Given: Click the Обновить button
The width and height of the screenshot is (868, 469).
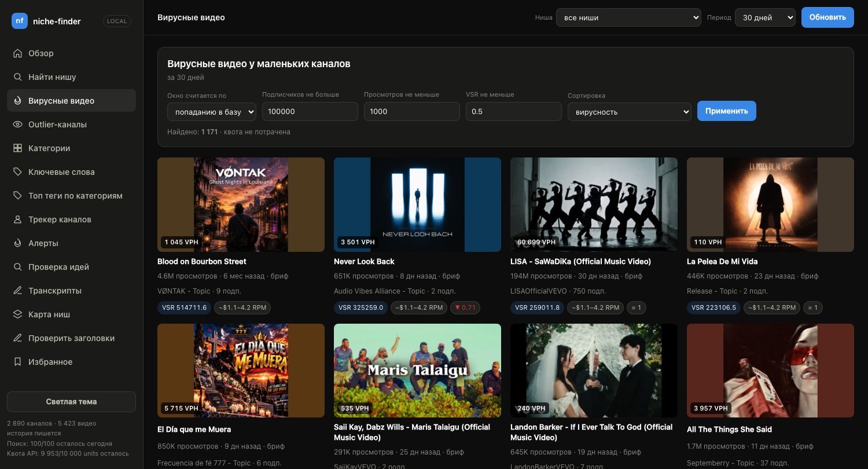Looking at the screenshot, I should click(827, 17).
